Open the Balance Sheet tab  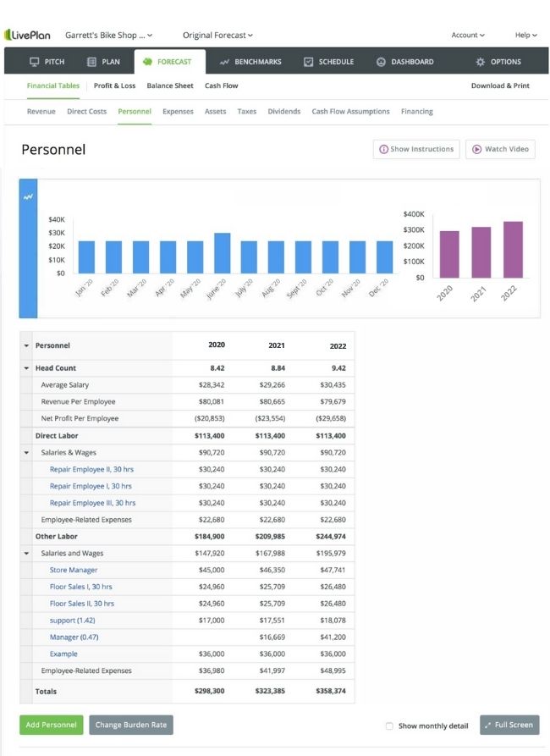point(170,86)
